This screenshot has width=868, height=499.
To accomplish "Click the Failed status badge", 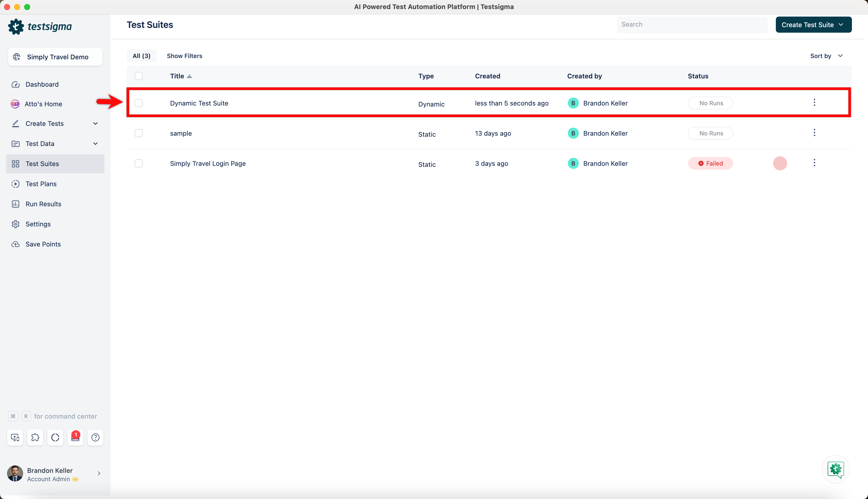I will coord(711,163).
